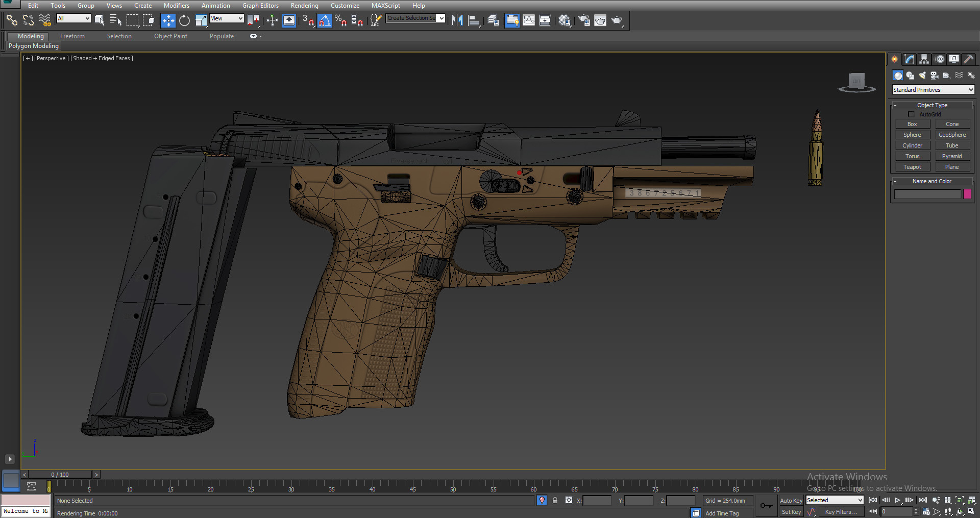The image size is (980, 518).
Task: Select the Cameras category icon
Action: tap(935, 76)
